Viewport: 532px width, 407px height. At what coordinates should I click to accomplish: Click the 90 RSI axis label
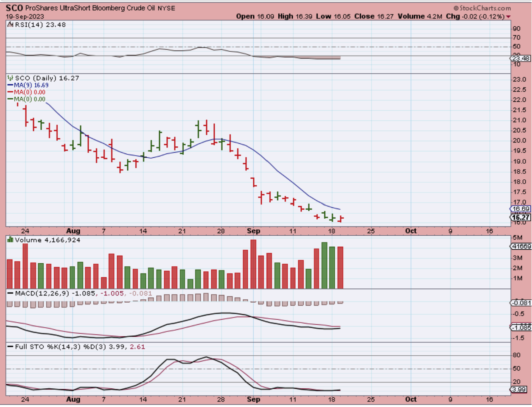pyautogui.click(x=517, y=29)
